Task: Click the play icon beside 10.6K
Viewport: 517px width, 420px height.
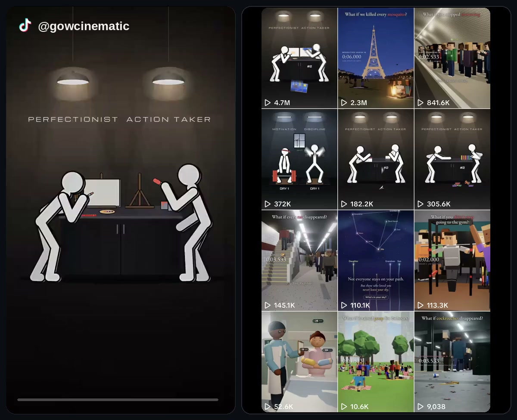Action: [x=344, y=407]
